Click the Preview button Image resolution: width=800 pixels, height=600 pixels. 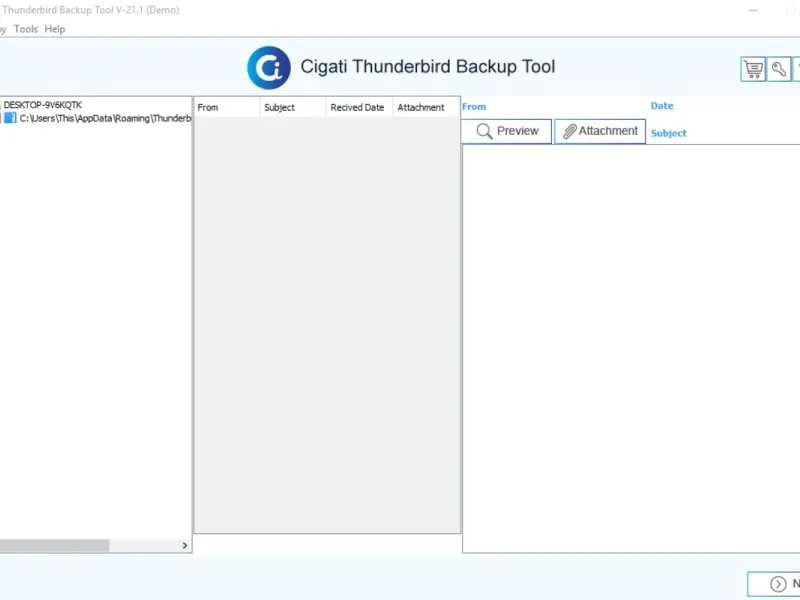click(507, 131)
